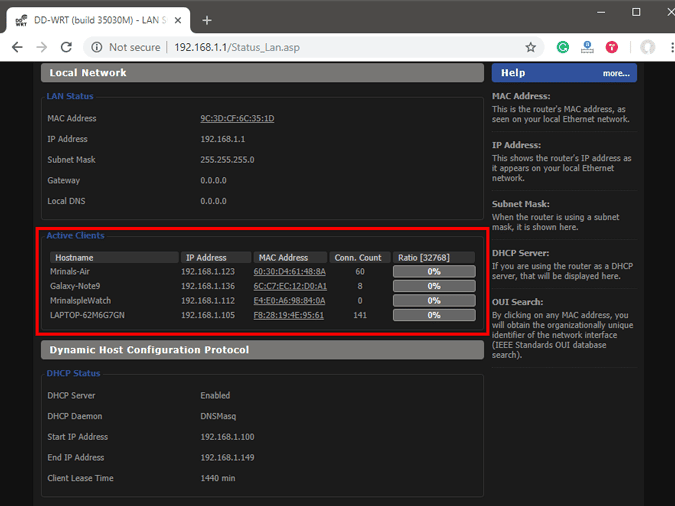
Task: Click the Mrinals-Air ratio progress bar
Action: coord(434,272)
